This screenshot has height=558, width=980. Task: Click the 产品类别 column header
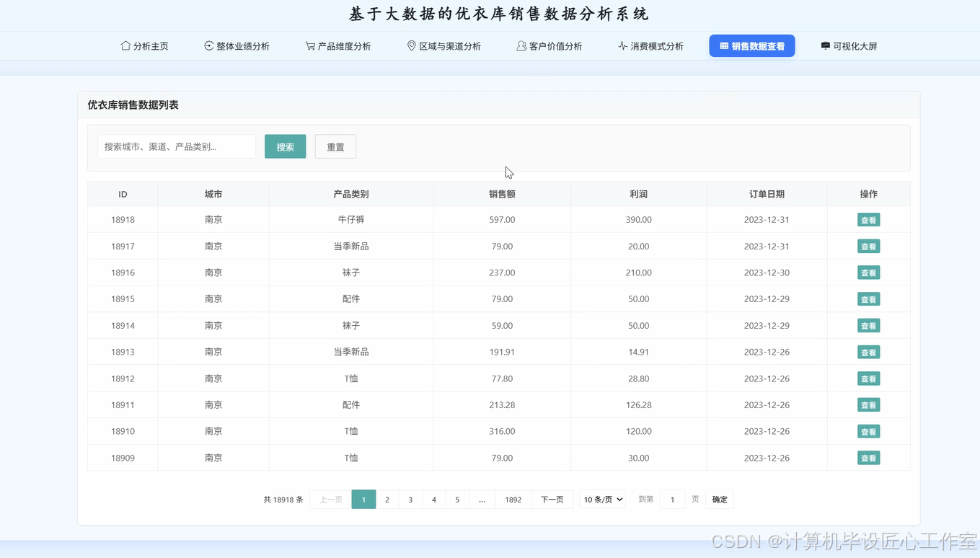[351, 195]
